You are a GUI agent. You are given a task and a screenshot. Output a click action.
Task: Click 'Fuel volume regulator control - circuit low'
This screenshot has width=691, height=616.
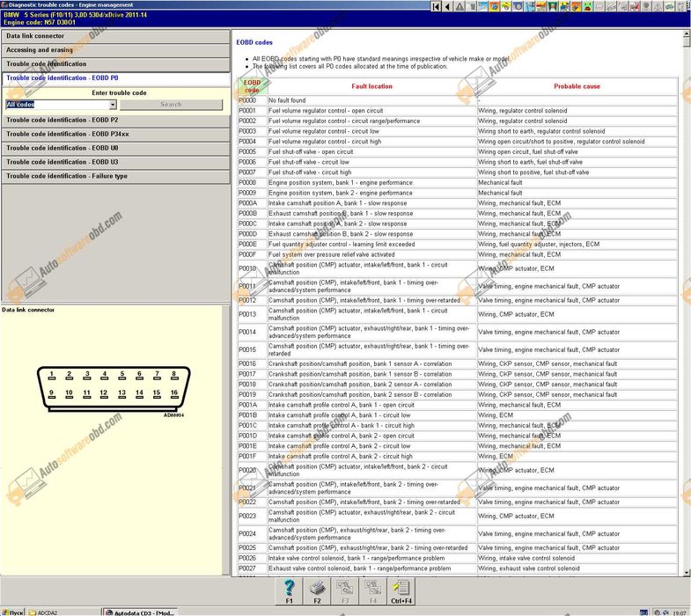[323, 131]
